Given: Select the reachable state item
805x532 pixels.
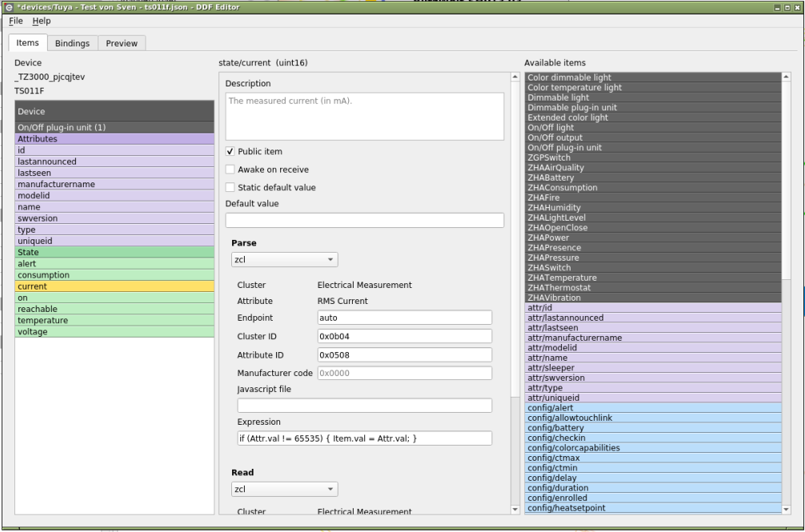Looking at the screenshot, I should tap(114, 310).
